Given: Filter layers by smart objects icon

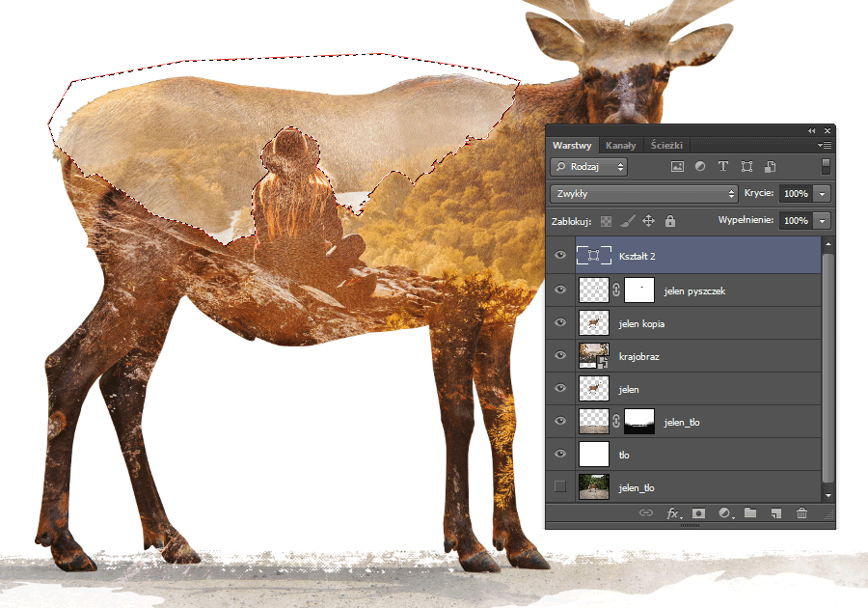Looking at the screenshot, I should pyautogui.click(x=770, y=166).
